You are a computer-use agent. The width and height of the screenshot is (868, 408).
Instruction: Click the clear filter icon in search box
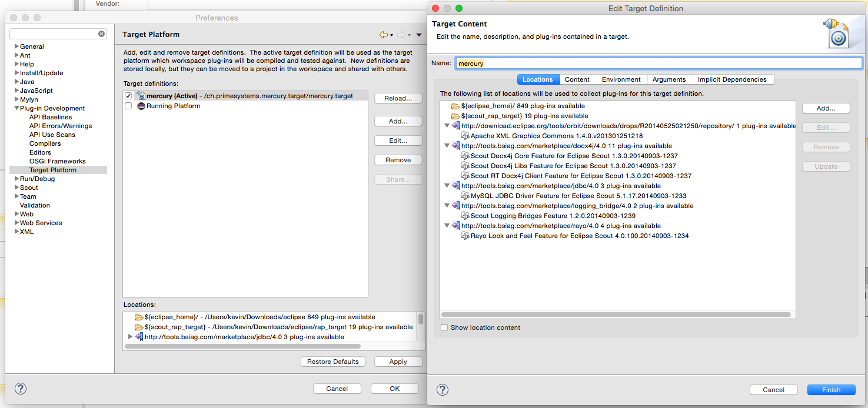coord(102,34)
